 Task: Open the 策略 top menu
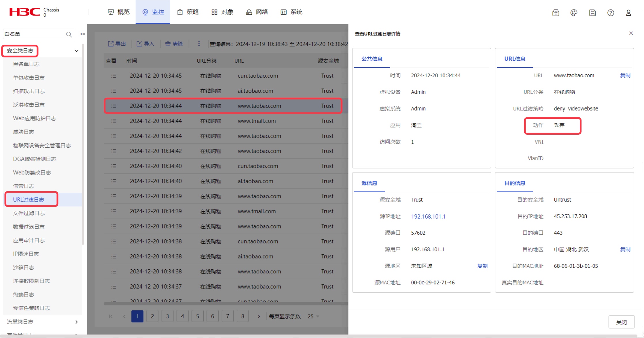click(x=188, y=12)
